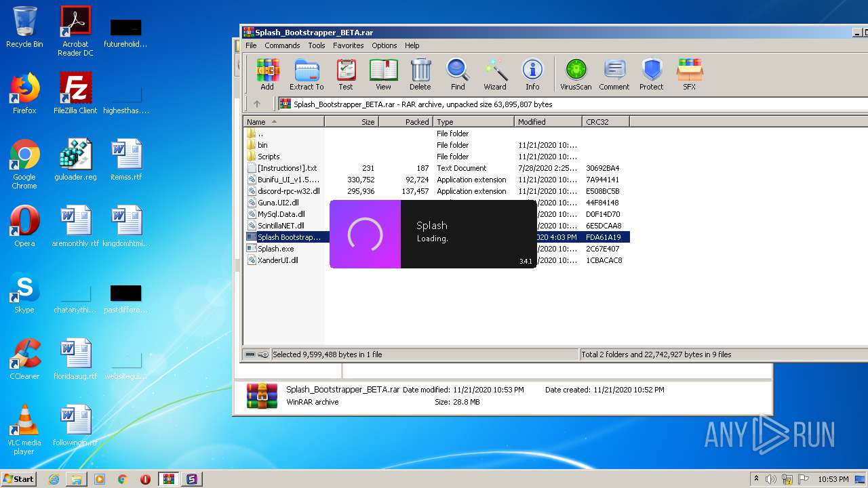Sort by Packed column header

pyautogui.click(x=406, y=122)
